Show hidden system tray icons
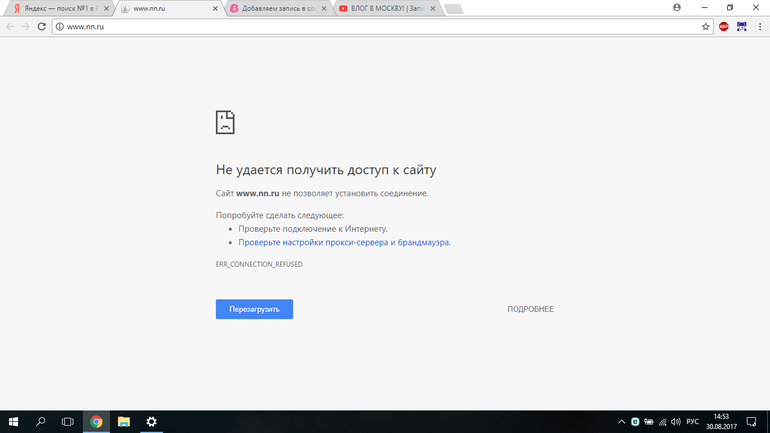 (621, 421)
